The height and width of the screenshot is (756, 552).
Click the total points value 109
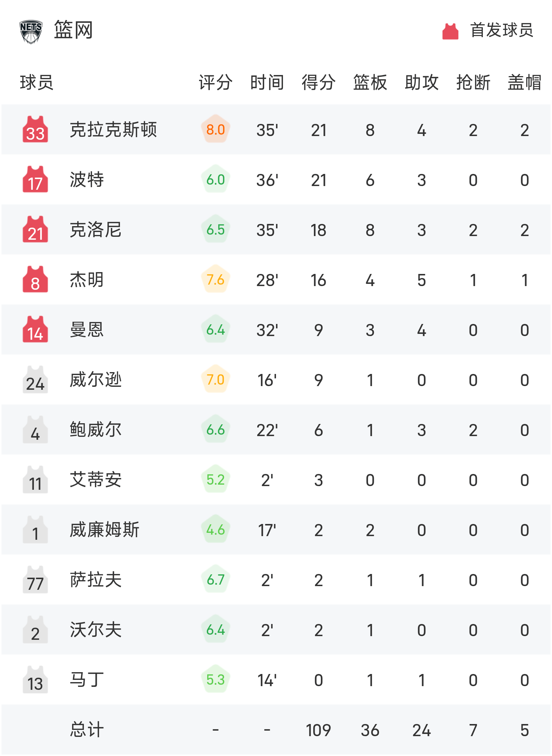pyautogui.click(x=318, y=730)
